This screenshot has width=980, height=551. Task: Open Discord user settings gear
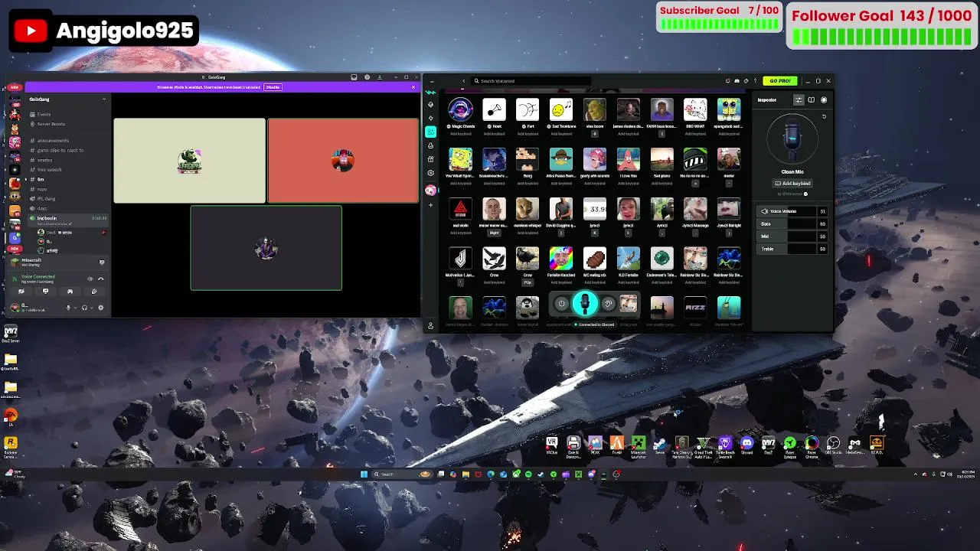(100, 308)
